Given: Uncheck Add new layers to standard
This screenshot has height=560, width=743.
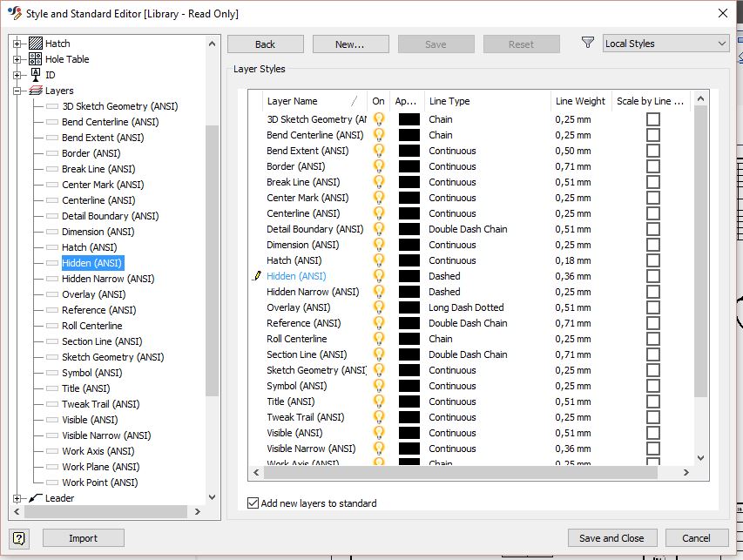Looking at the screenshot, I should pos(253,503).
